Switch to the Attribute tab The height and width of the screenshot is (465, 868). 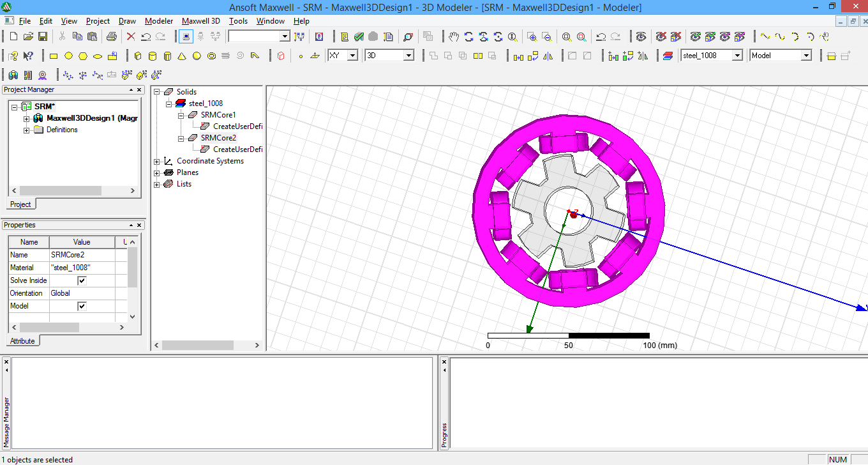(22, 340)
